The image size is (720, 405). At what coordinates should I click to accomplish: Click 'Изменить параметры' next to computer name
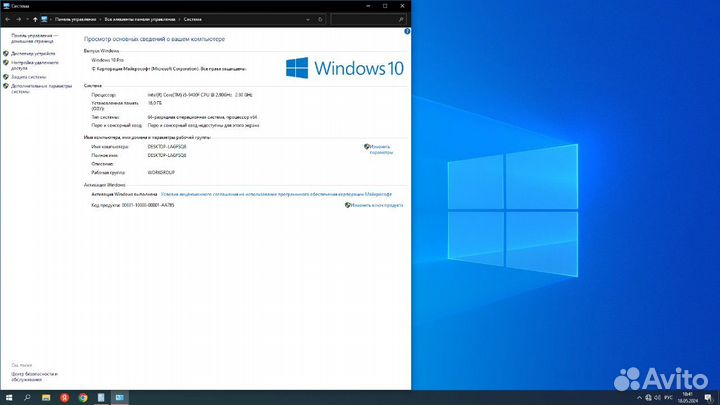(381, 149)
